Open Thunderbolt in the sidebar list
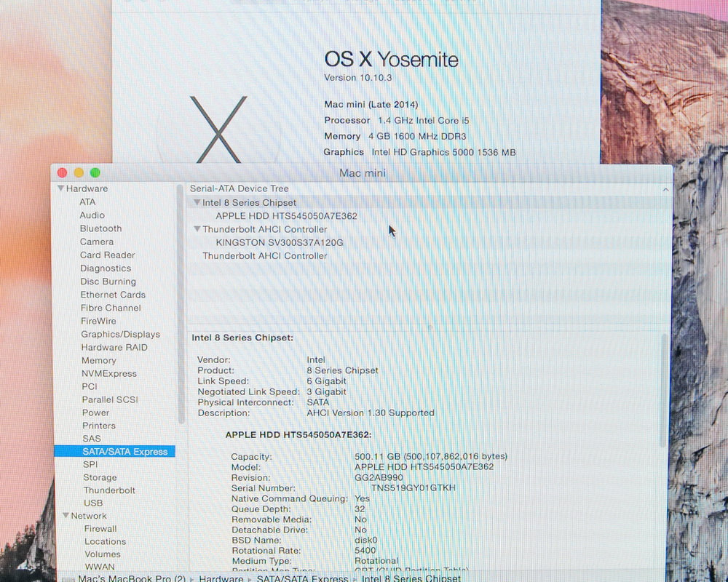Image resolution: width=728 pixels, height=582 pixels. click(109, 490)
